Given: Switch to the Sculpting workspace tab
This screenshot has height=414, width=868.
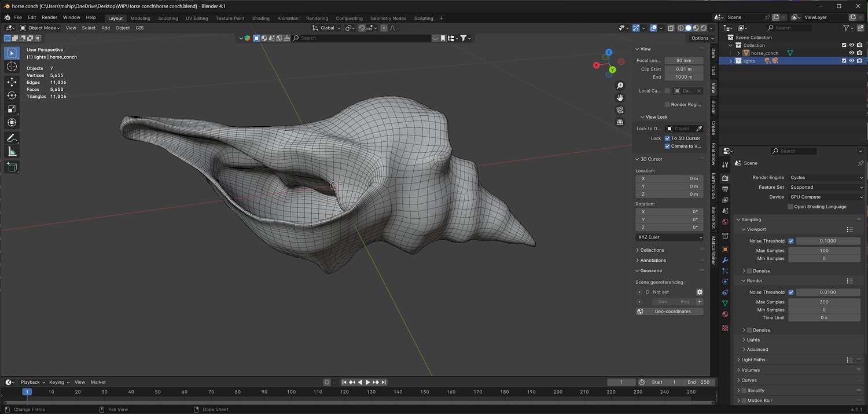Looking at the screenshot, I should pyautogui.click(x=168, y=19).
